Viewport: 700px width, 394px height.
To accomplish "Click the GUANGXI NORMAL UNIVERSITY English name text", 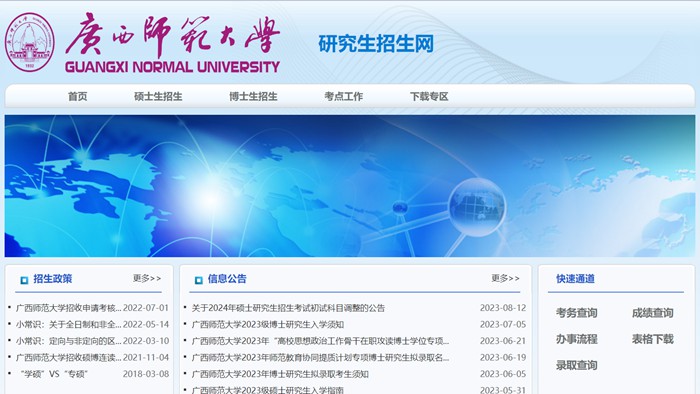I will point(172,67).
